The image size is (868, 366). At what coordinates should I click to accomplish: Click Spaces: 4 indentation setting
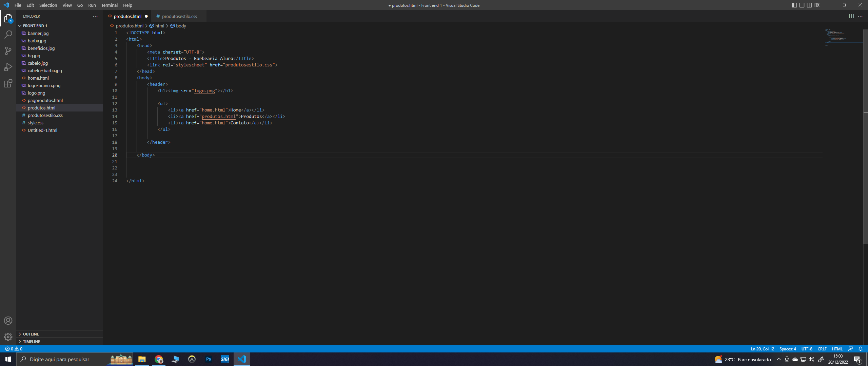coord(788,349)
